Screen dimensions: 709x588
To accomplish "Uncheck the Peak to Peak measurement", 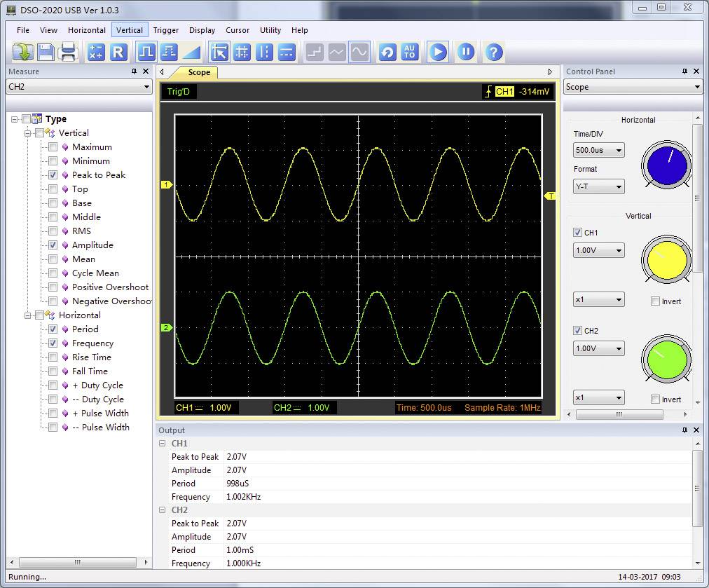I will click(53, 175).
